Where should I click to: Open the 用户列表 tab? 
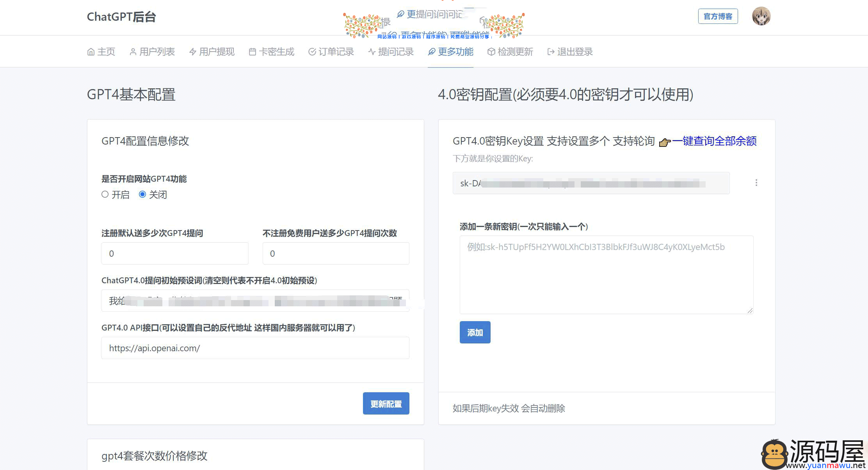(152, 52)
